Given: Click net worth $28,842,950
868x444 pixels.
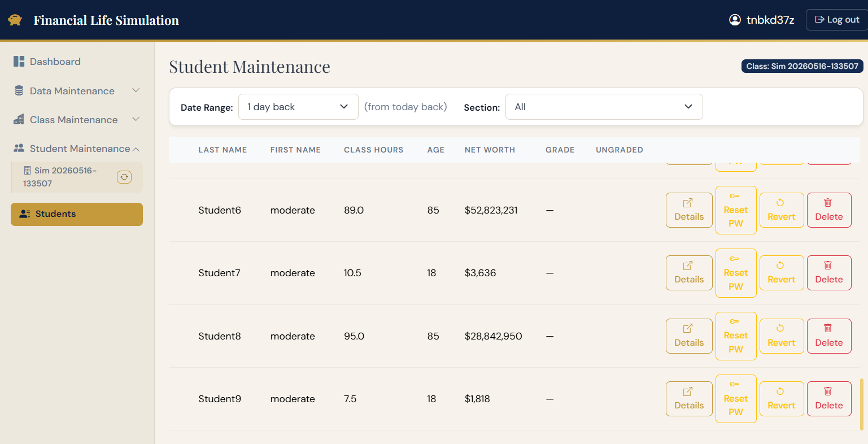Looking at the screenshot, I should tap(494, 336).
